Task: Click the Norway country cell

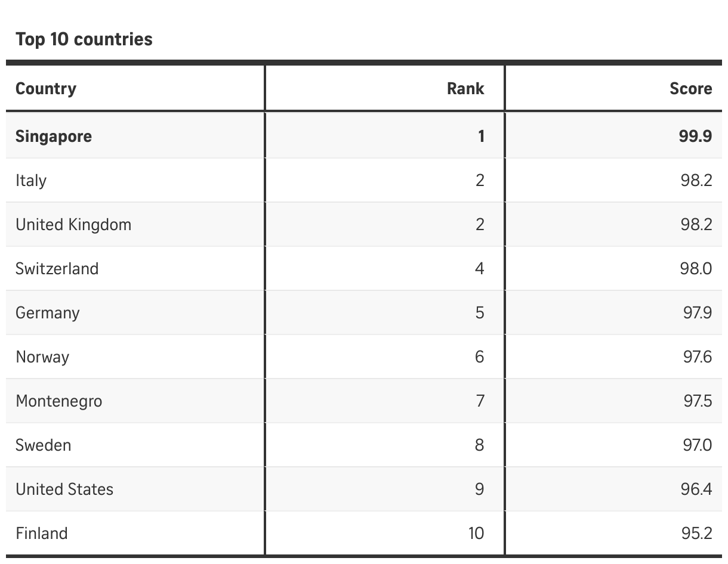Action: [x=42, y=357]
